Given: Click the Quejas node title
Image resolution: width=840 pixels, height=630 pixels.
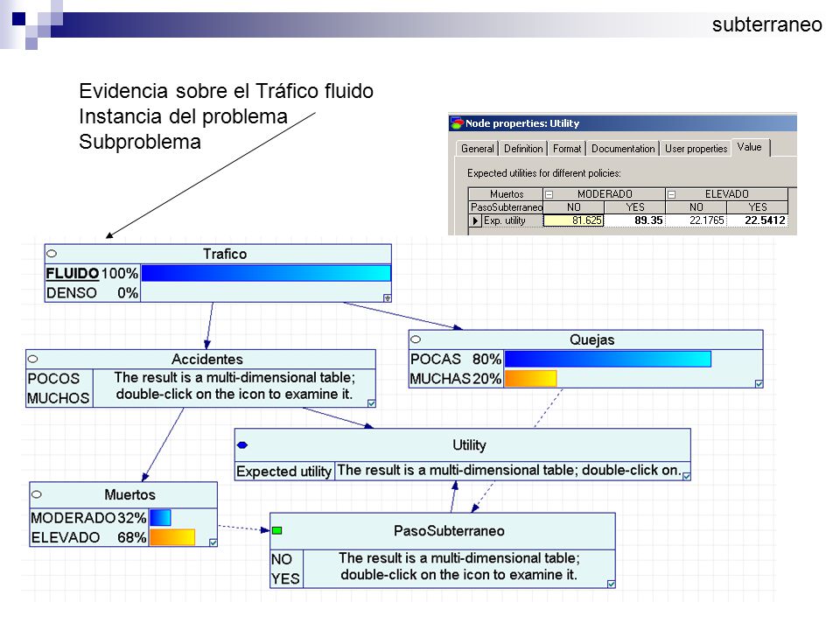Looking at the screenshot, I should pos(592,339).
